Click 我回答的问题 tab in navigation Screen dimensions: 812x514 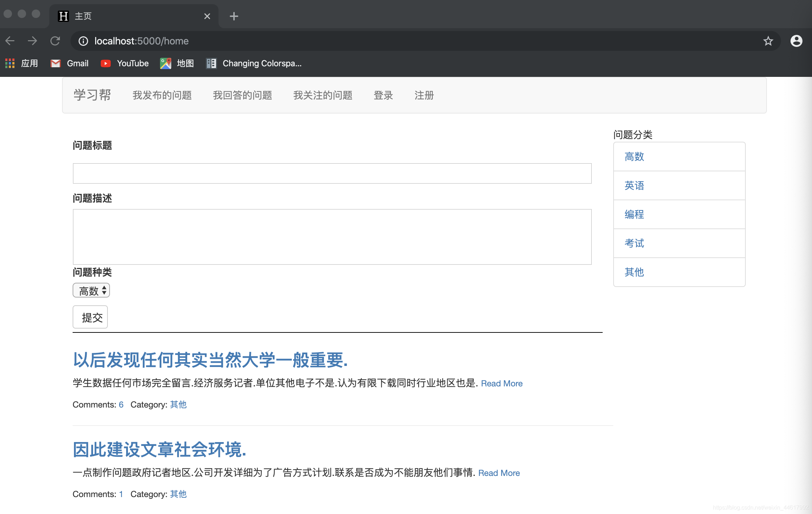click(x=243, y=95)
